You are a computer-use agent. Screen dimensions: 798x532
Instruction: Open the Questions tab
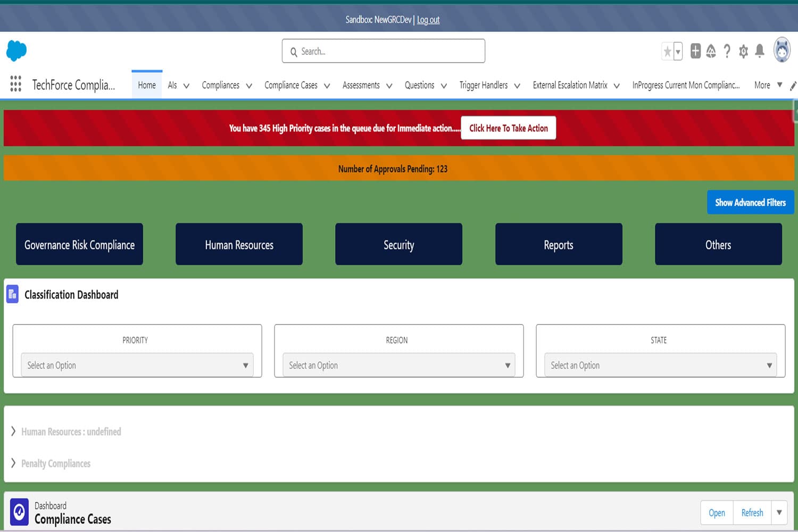pyautogui.click(x=420, y=85)
